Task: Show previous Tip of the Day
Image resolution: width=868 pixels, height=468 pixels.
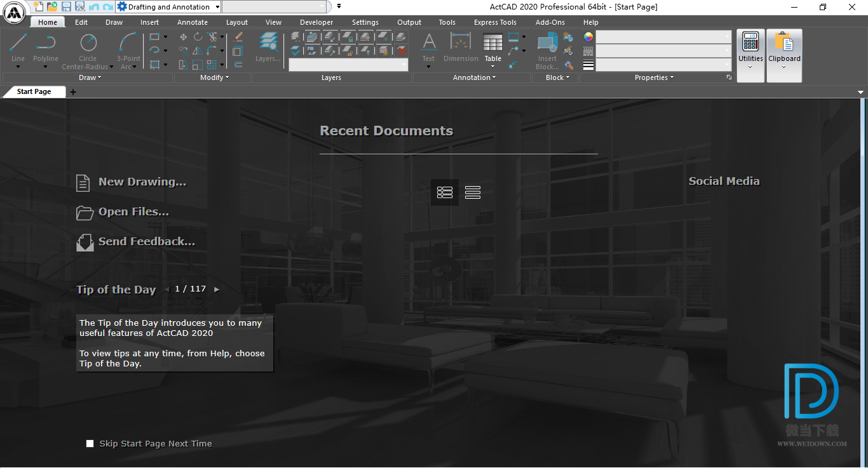Action: pyautogui.click(x=166, y=290)
